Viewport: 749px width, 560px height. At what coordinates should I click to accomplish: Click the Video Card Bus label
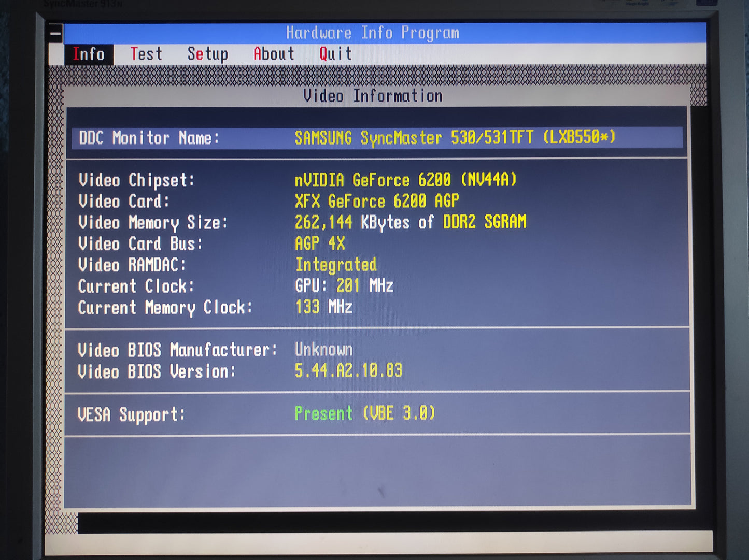(140, 244)
